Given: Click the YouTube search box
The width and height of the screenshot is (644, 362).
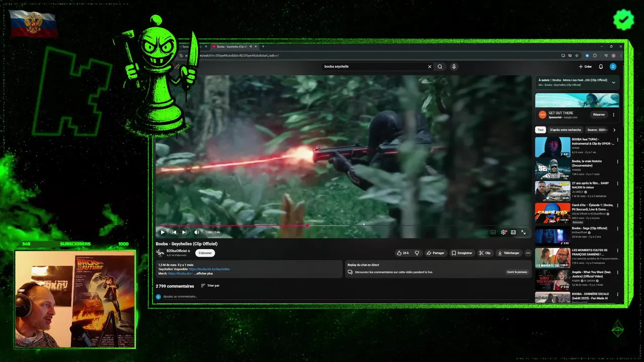Looking at the screenshot, I should [x=374, y=66].
